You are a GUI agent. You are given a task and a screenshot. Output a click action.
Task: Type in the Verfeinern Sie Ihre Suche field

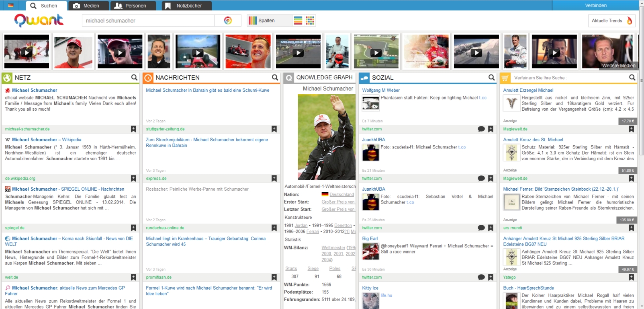pyautogui.click(x=570, y=78)
